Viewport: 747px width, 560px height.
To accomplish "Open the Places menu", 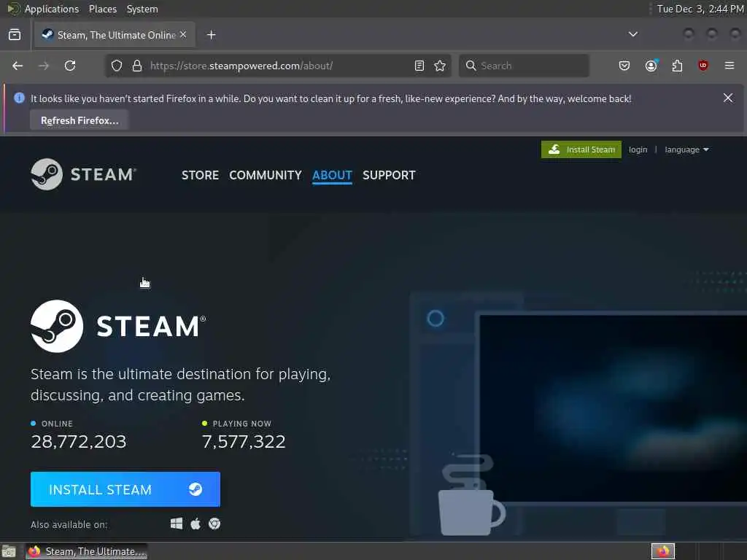I will [103, 9].
